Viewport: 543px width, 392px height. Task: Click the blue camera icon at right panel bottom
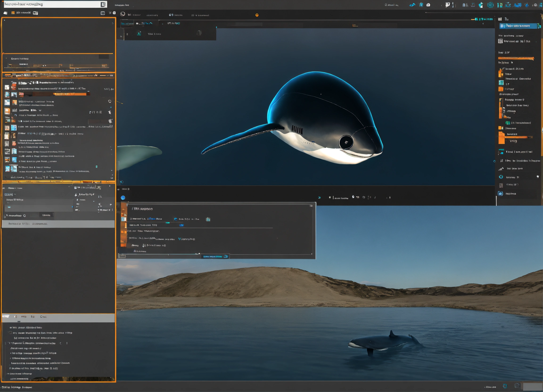tap(500, 194)
